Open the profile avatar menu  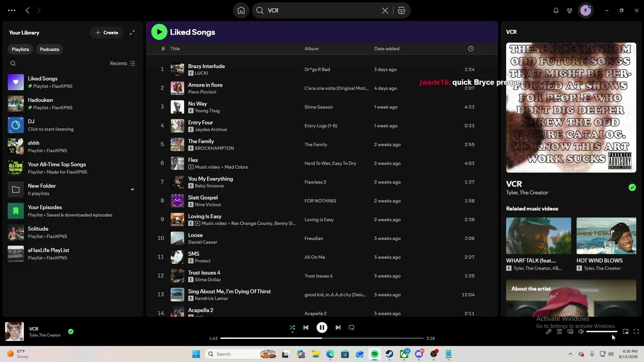tap(586, 10)
